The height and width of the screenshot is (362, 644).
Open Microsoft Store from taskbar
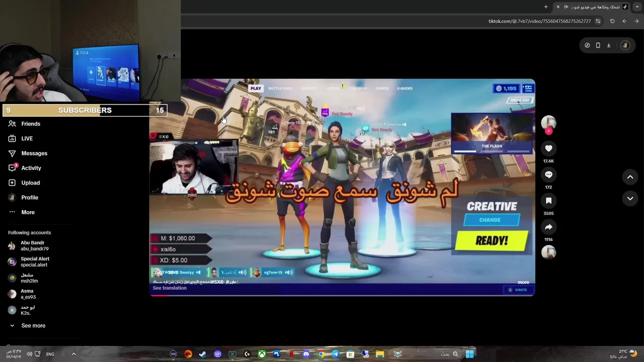click(350, 354)
